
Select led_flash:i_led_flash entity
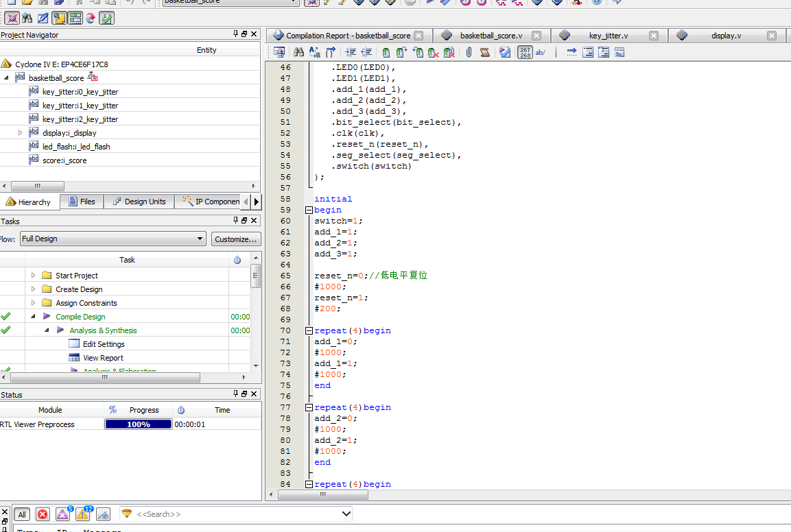76,147
